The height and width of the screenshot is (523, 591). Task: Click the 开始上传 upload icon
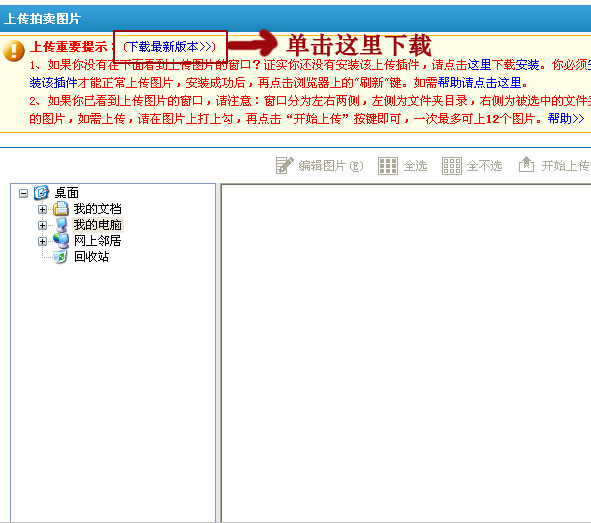coord(526,165)
